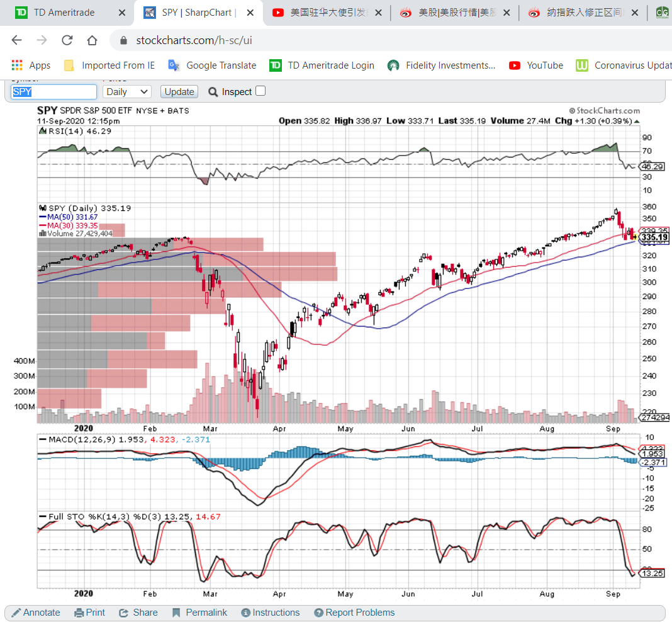
Task: Click the browser forward arrow
Action: coord(42,40)
